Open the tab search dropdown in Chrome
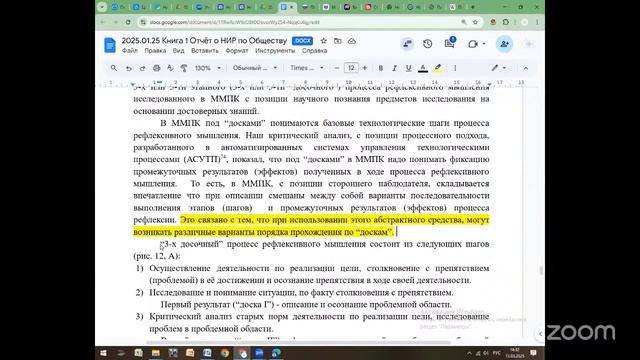The height and width of the screenshot is (360, 640). (102, 7)
